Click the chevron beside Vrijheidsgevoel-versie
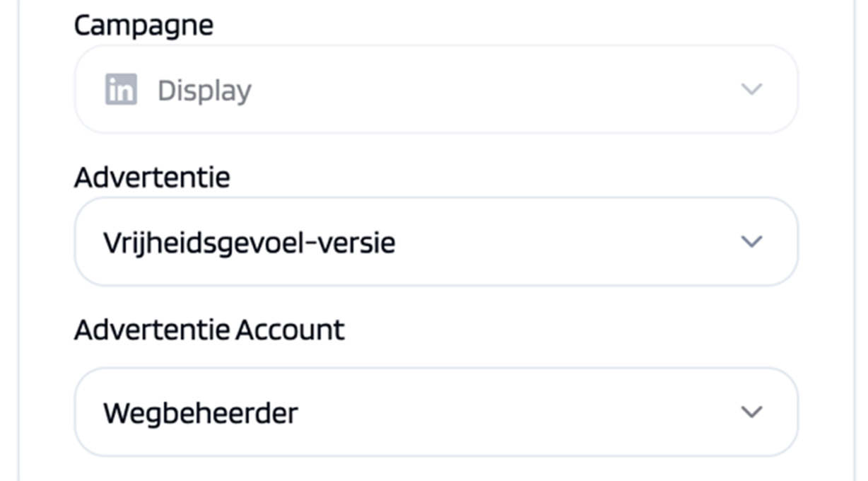 coord(751,242)
